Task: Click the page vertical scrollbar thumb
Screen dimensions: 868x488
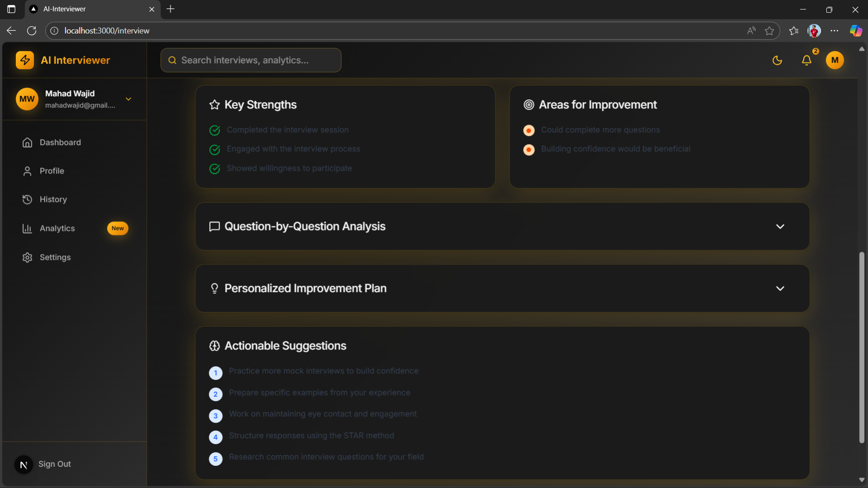Action: pyautogui.click(x=862, y=348)
